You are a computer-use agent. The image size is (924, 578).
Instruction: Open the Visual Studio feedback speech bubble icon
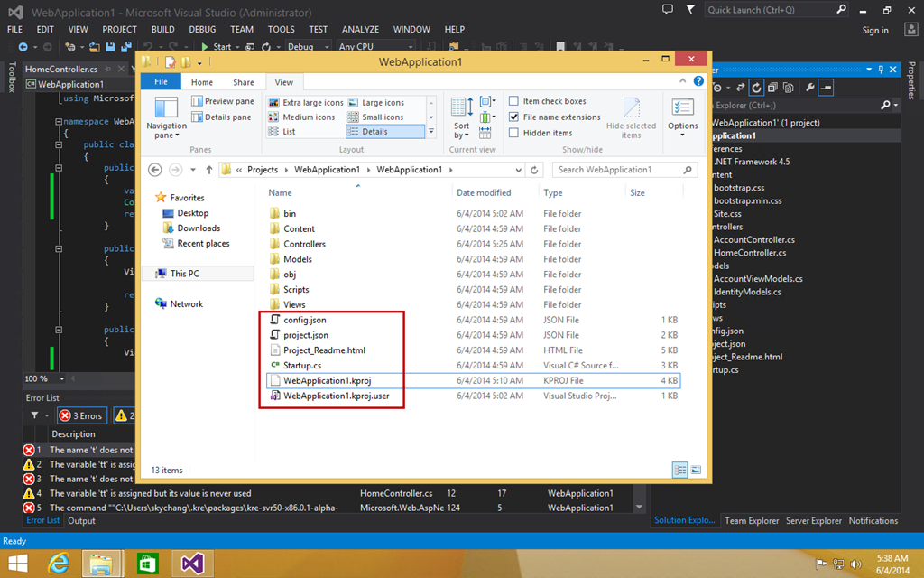tap(667, 9)
